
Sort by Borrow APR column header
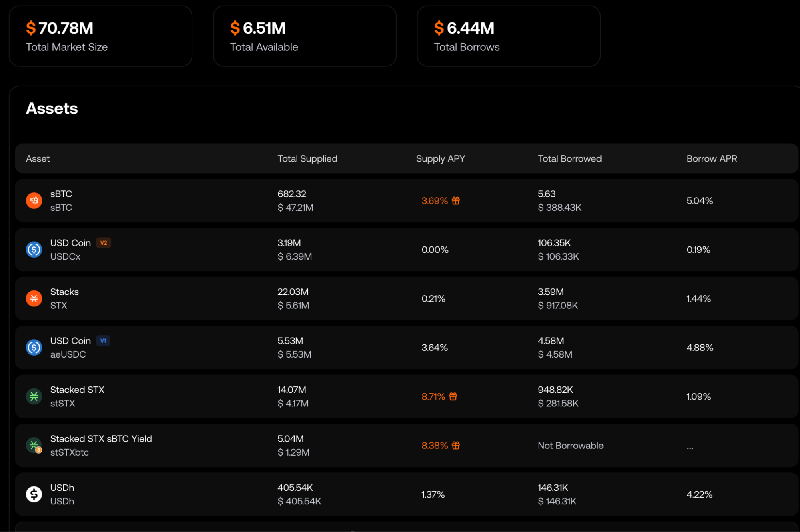[711, 159]
